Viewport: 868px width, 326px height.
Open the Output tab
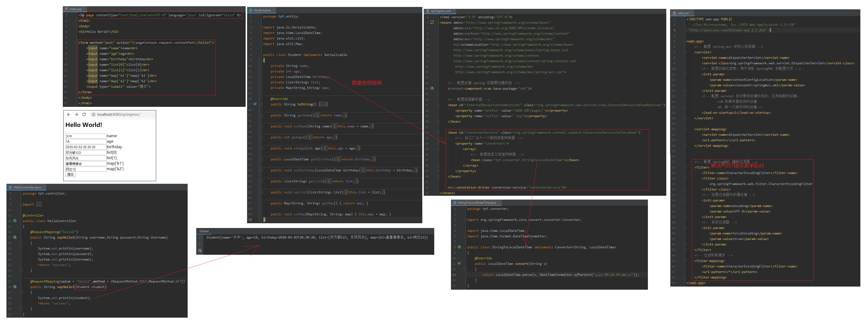click(204, 231)
